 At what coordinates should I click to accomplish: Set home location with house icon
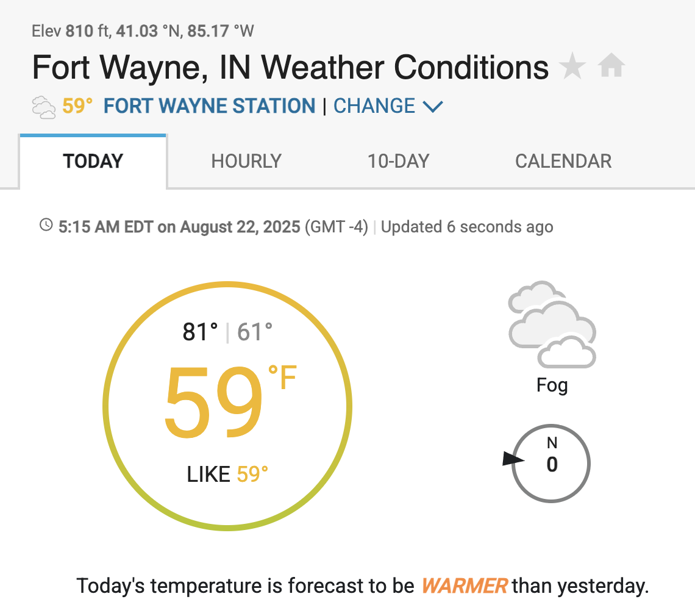(611, 65)
